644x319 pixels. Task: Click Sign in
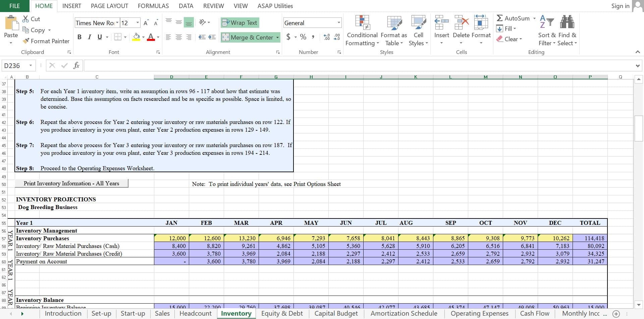click(x=620, y=6)
